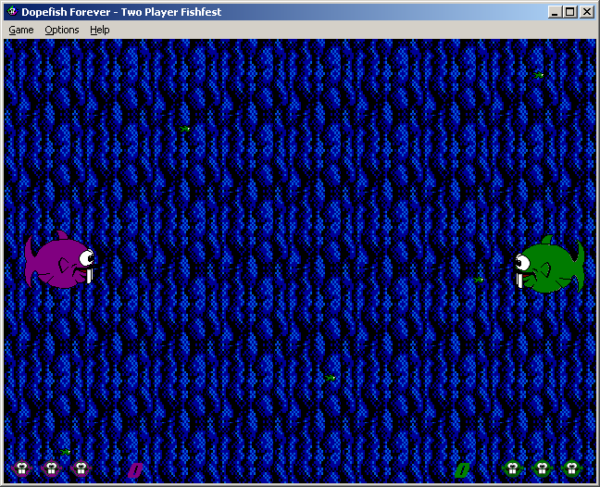Click the Dopefish Forever title bar app icon
Image resolution: width=600 pixels, height=487 pixels.
coord(12,11)
